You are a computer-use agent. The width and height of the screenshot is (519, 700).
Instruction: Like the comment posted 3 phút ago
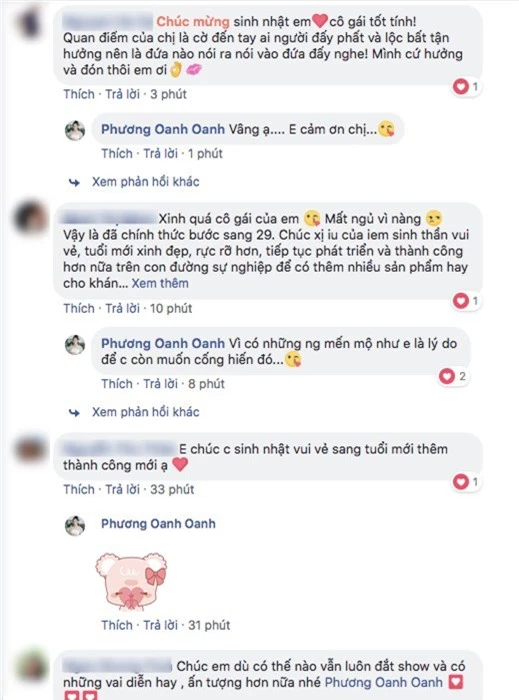pyautogui.click(x=79, y=94)
